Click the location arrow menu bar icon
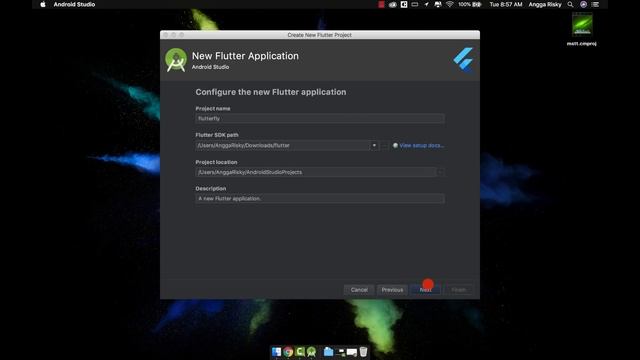Viewport: 640px width, 360px height. [x=426, y=4]
